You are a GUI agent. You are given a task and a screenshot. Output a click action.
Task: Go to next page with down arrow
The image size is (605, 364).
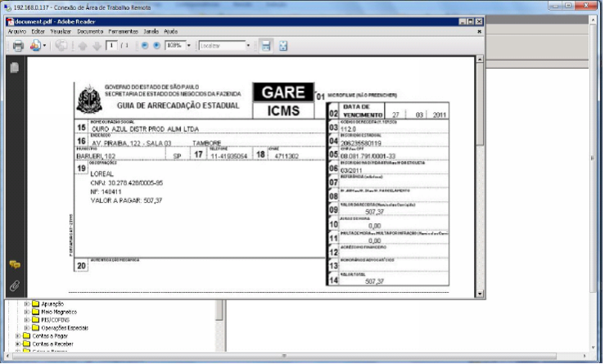pos(97,46)
